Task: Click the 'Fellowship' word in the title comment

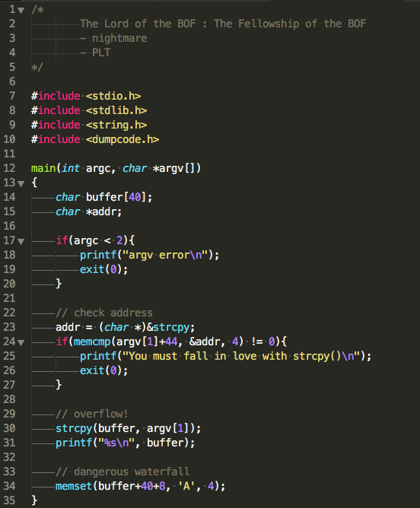Action: tap(269, 24)
